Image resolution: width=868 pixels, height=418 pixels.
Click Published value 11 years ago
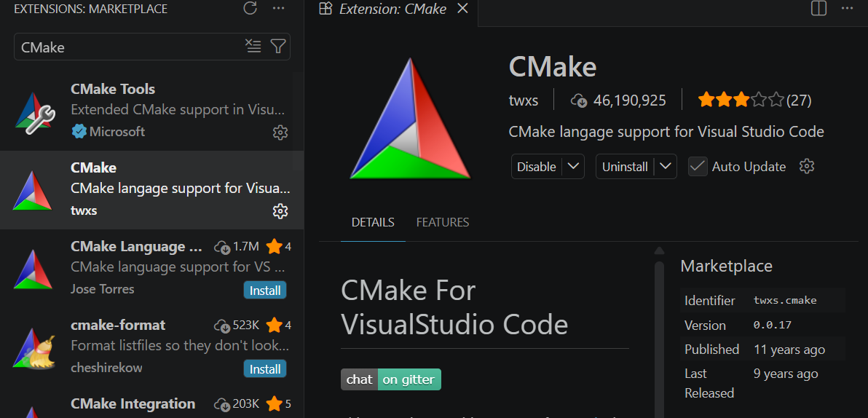[789, 350]
